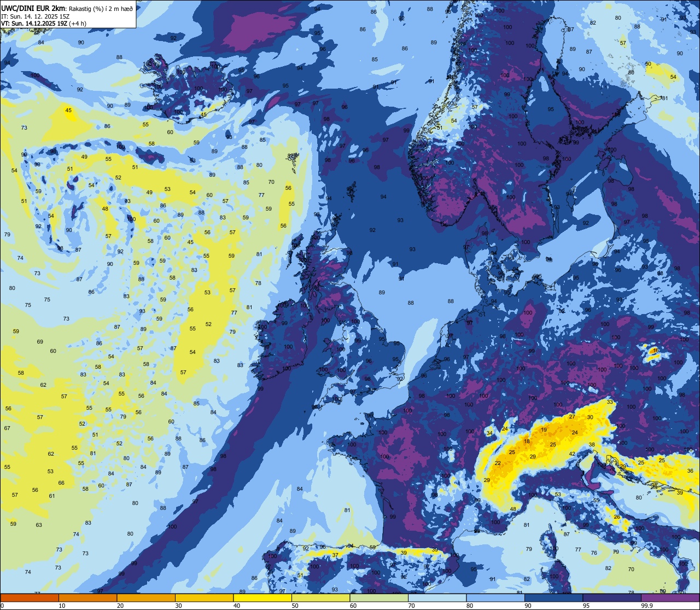Viewport: 700px width, 610px height.
Task: Click the 95–99.9 dark navy legend swatch
Action: pyautogui.click(x=612, y=597)
